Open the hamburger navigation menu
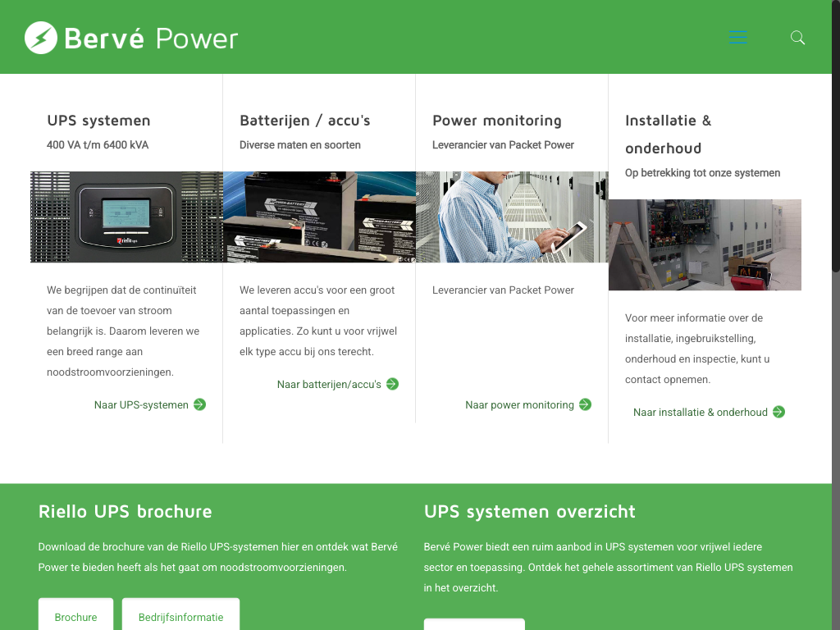This screenshot has height=630, width=840. click(738, 38)
